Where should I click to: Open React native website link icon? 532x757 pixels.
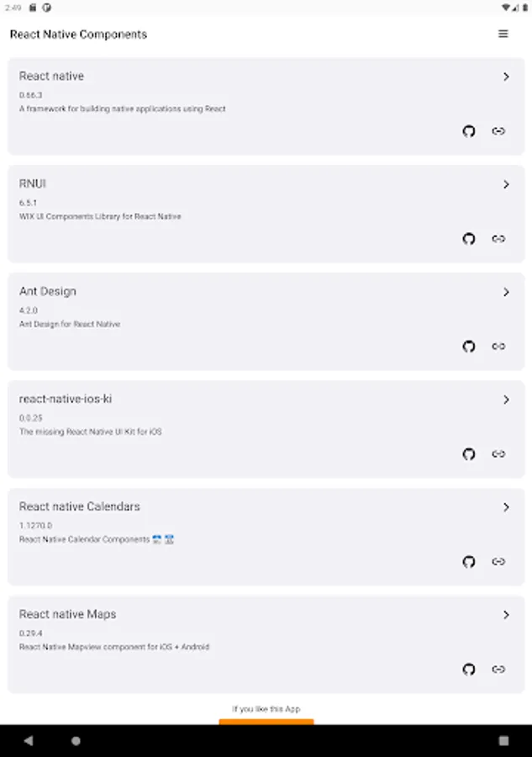pyautogui.click(x=498, y=131)
